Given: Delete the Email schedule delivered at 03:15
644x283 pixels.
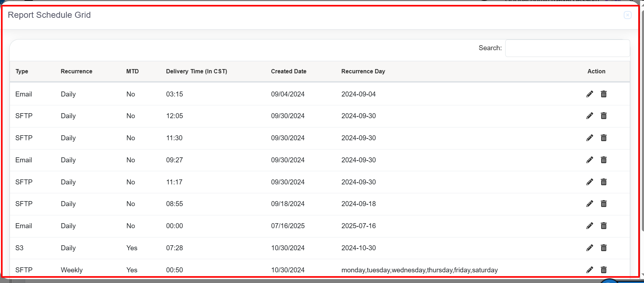Looking at the screenshot, I should coord(603,94).
